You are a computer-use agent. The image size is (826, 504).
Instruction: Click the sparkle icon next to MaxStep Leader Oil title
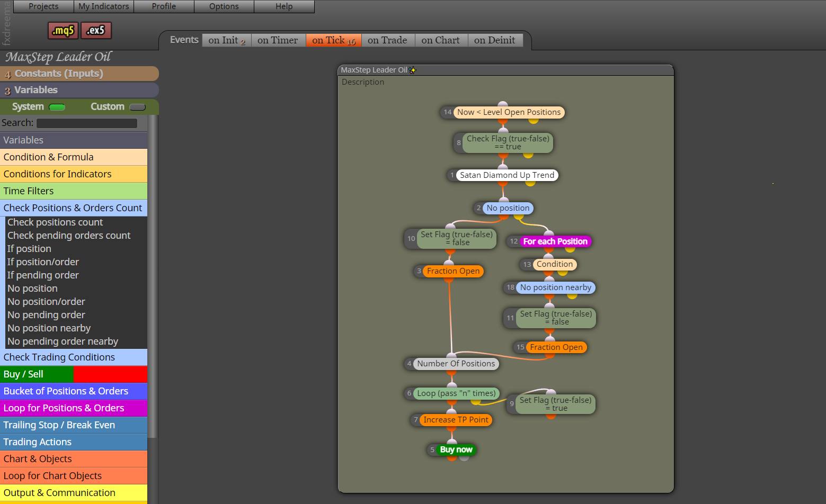coord(413,70)
